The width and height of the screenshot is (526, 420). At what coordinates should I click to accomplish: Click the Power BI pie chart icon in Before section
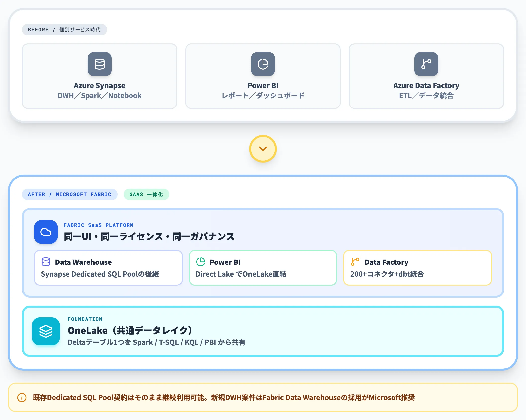pos(263,64)
